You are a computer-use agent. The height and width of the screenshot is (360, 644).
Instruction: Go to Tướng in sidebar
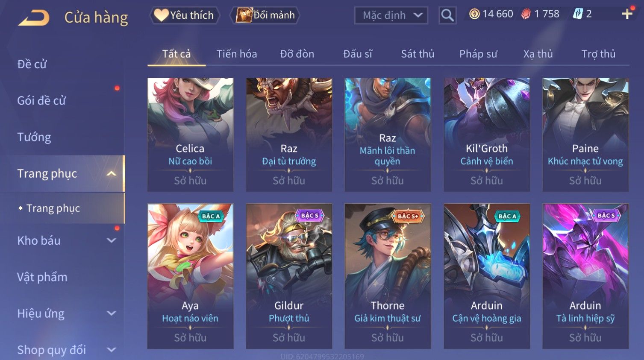[x=34, y=137]
